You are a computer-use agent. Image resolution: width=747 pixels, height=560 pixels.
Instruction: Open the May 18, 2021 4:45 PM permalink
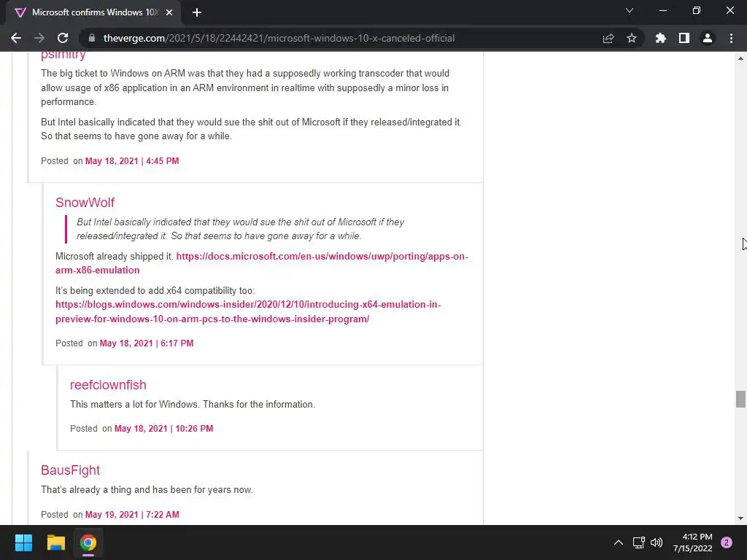(x=132, y=161)
